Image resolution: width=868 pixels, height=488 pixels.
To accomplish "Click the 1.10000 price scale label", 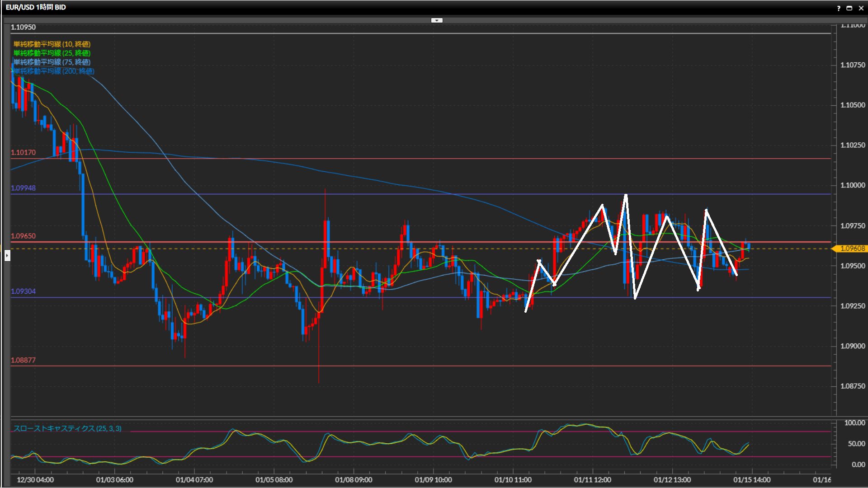I will click(852, 185).
